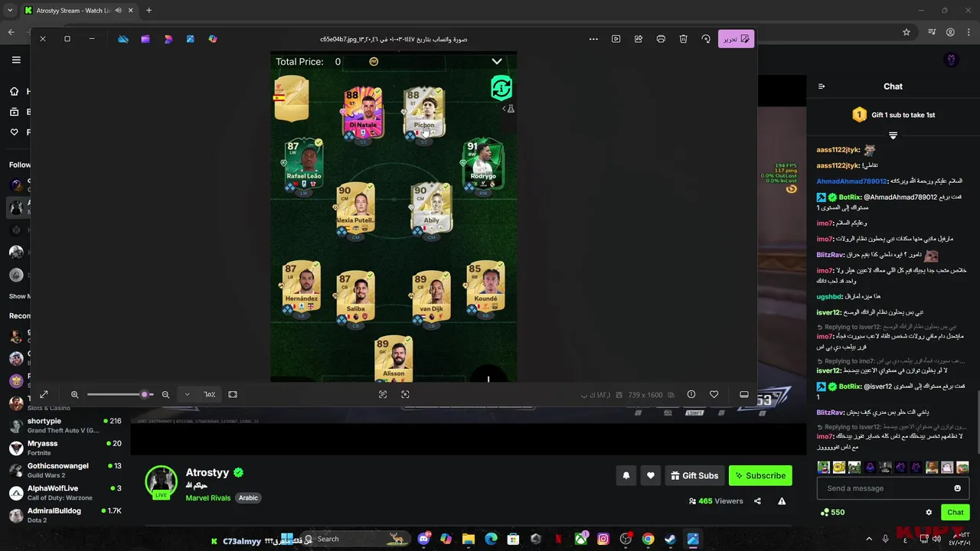This screenshot has height=551, width=980.
Task: Report stream with warning triangle icon
Action: point(782,501)
